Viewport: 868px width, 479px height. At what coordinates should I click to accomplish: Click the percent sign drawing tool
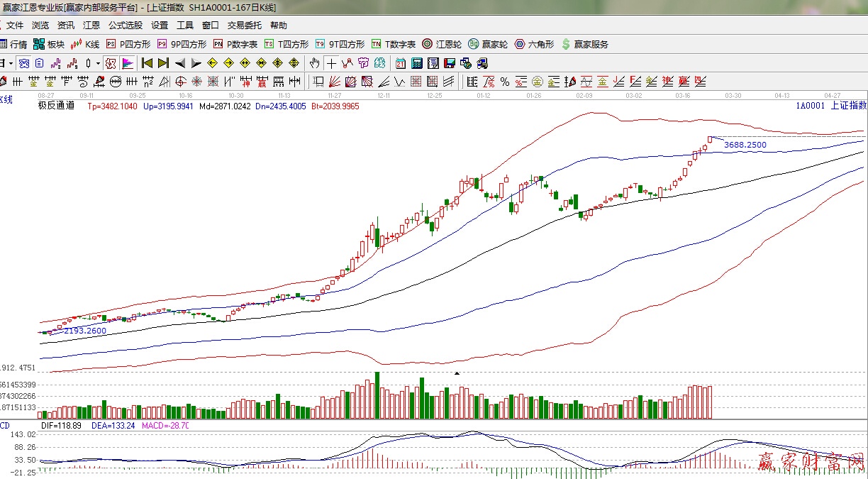[504, 82]
